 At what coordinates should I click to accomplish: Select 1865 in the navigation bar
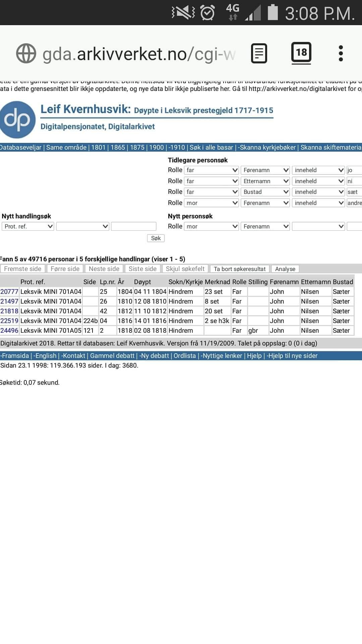(118, 148)
